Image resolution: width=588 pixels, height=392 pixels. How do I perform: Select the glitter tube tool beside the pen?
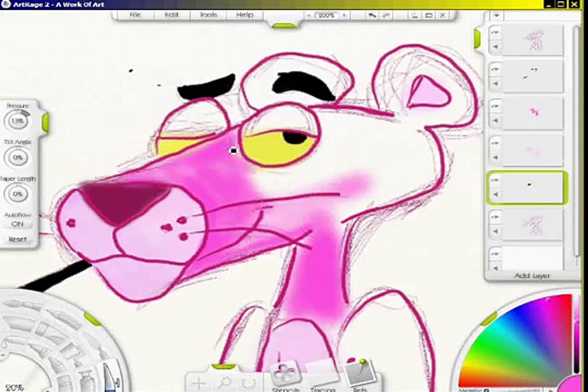tap(87, 379)
